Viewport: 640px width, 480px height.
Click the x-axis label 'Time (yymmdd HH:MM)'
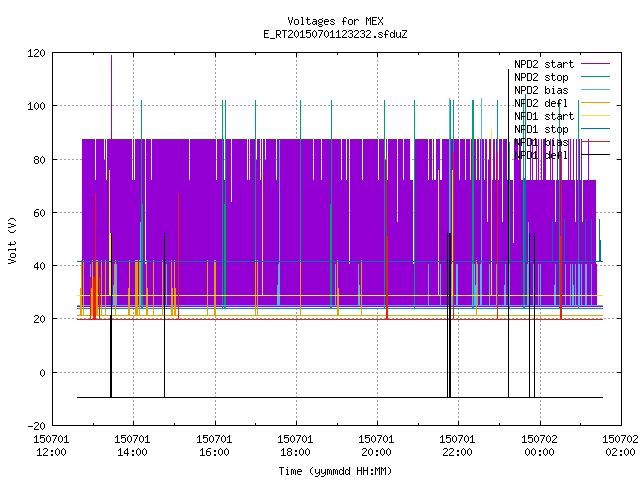coord(335,471)
